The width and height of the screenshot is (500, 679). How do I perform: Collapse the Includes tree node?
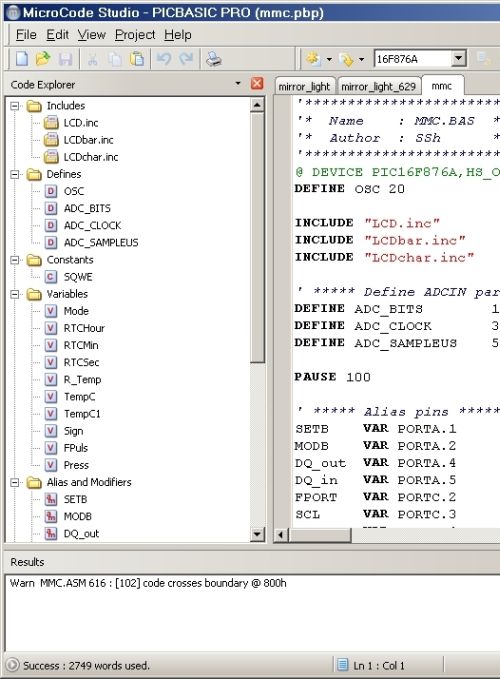click(x=15, y=106)
